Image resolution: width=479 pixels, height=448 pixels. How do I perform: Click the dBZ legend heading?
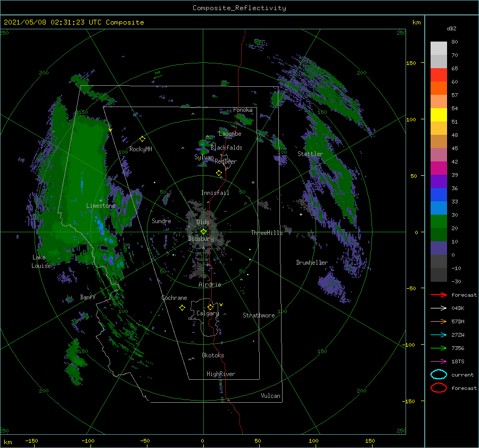pyautogui.click(x=451, y=28)
